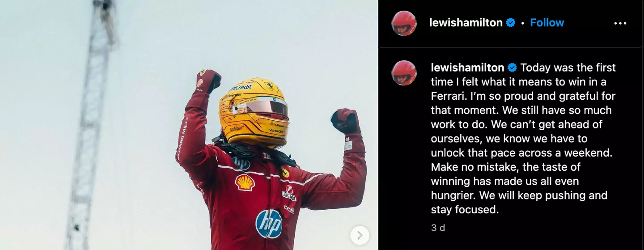Click the caption text about winning in a Ferrari
This screenshot has height=250, width=644.
click(523, 138)
